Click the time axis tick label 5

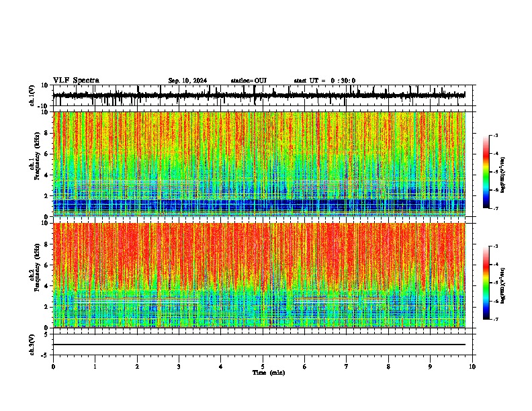[263, 367]
